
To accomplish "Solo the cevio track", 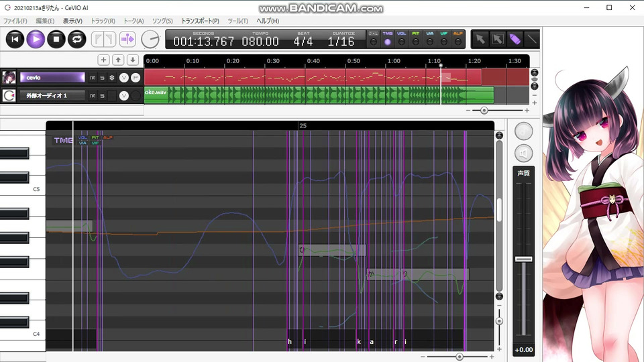I will tap(102, 78).
